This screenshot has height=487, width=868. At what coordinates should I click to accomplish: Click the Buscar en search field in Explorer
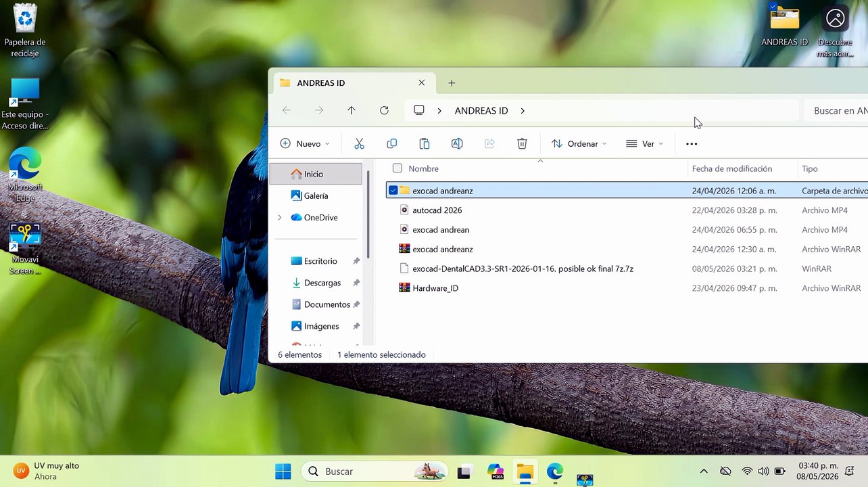pyautogui.click(x=836, y=110)
